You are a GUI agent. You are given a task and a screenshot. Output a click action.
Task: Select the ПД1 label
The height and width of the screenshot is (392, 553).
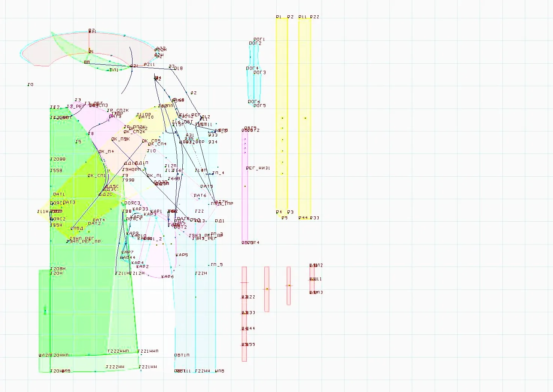(x=220, y=221)
